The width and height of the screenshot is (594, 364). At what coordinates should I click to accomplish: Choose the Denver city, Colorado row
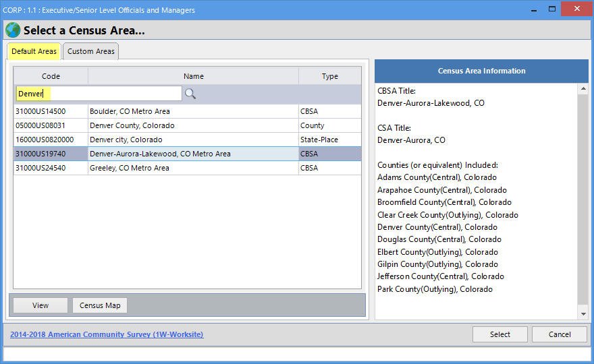pyautogui.click(x=193, y=140)
